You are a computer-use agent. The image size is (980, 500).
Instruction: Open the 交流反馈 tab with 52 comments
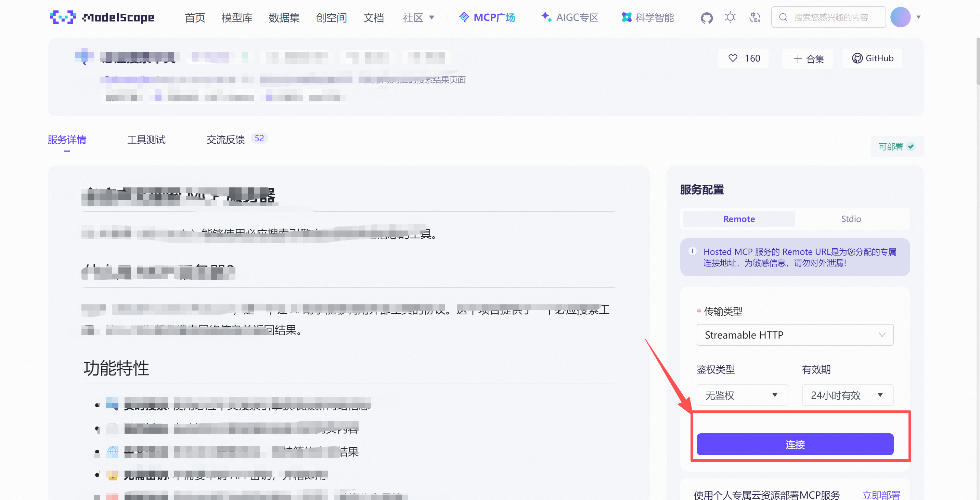pyautogui.click(x=226, y=140)
